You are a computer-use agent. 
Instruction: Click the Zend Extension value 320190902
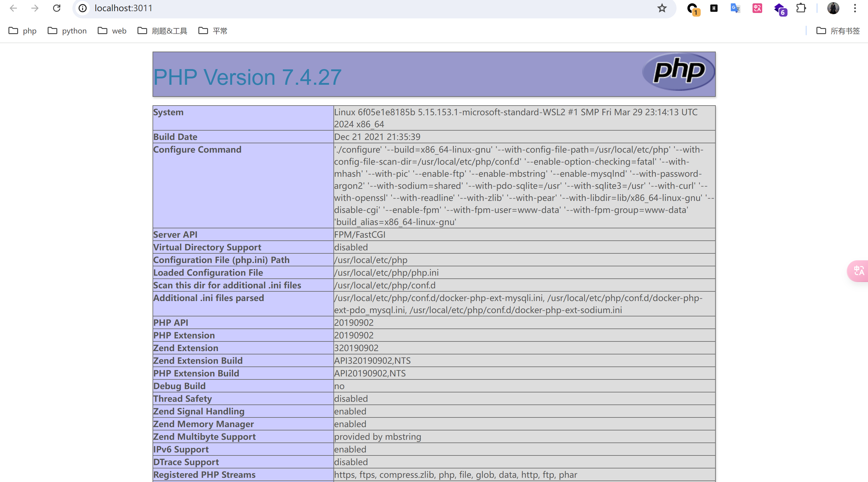356,348
